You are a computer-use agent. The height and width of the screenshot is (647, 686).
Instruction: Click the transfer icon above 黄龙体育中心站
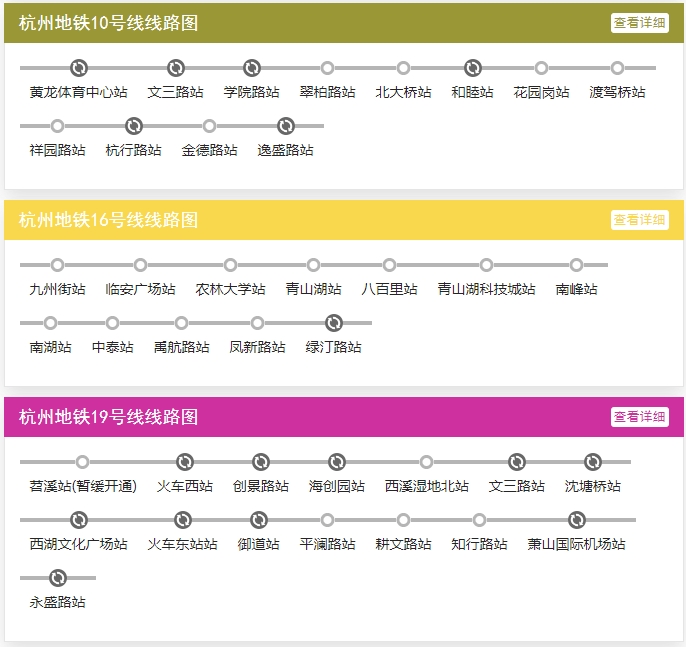point(79,68)
